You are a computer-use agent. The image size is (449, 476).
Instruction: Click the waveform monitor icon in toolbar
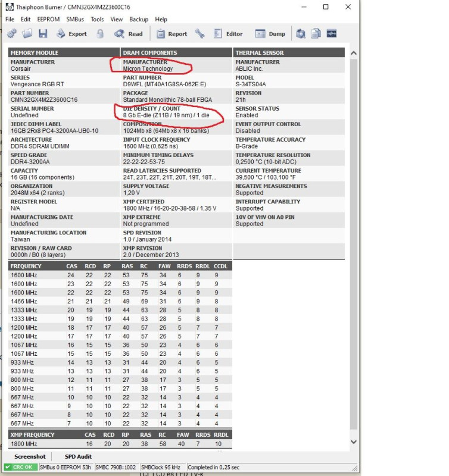(332, 33)
